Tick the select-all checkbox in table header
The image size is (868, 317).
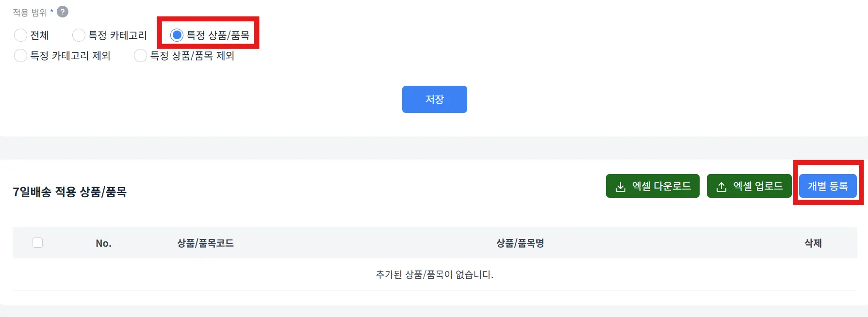[x=37, y=242]
